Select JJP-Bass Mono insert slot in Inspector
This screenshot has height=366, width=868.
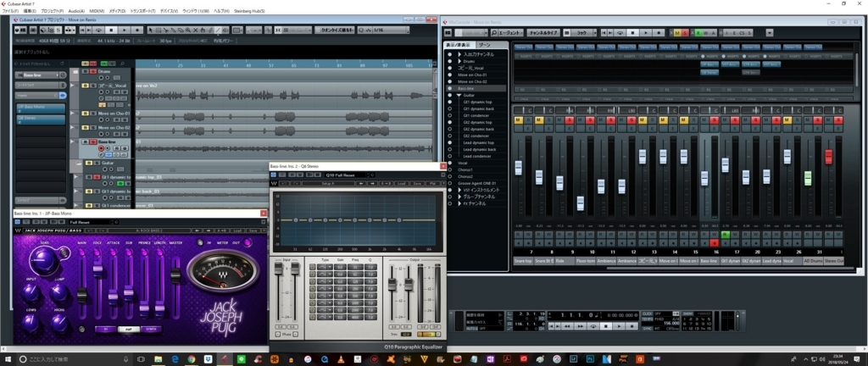point(41,108)
